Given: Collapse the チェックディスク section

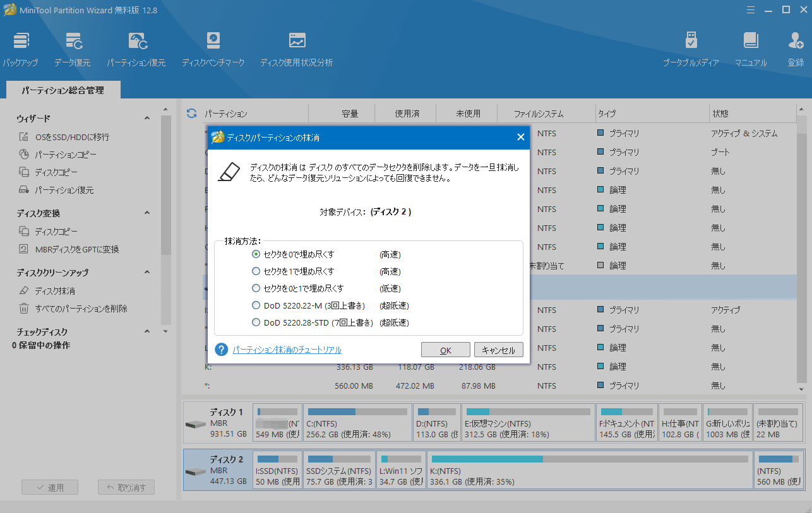Looking at the screenshot, I should (147, 332).
